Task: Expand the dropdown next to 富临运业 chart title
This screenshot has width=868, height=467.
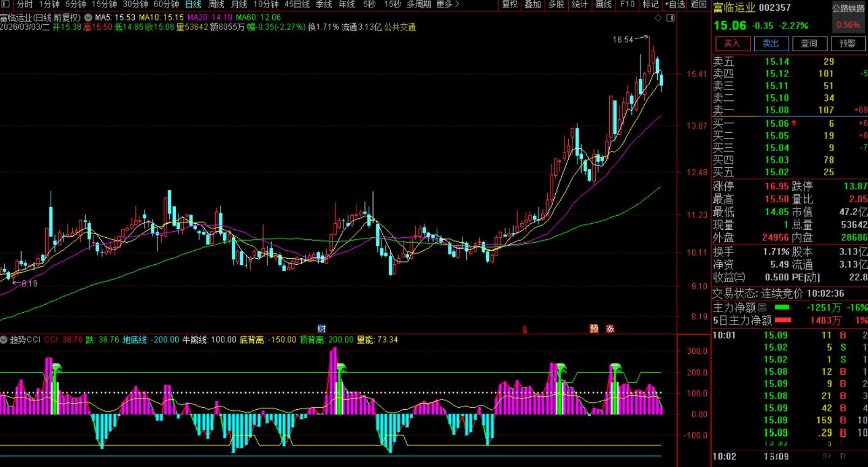Action: (x=88, y=17)
